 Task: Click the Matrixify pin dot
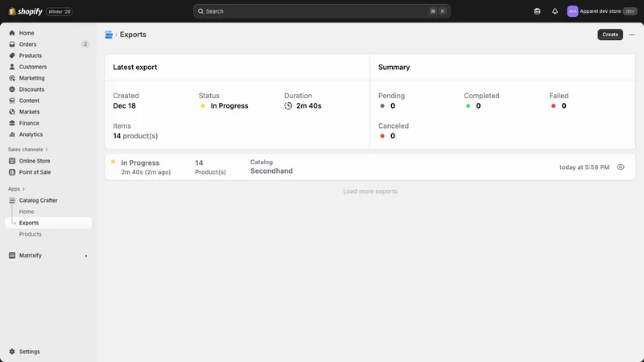[x=86, y=256]
